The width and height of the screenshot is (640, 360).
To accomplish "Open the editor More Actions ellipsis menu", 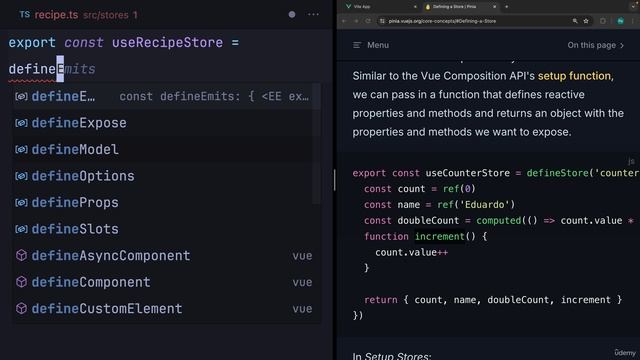I will (x=313, y=15).
